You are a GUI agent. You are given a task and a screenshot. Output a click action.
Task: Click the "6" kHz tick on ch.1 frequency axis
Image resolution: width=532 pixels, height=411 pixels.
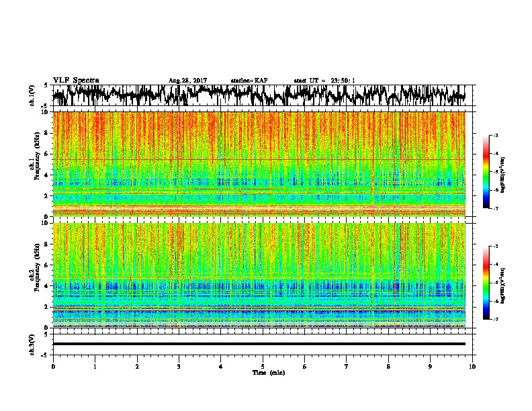click(x=47, y=154)
